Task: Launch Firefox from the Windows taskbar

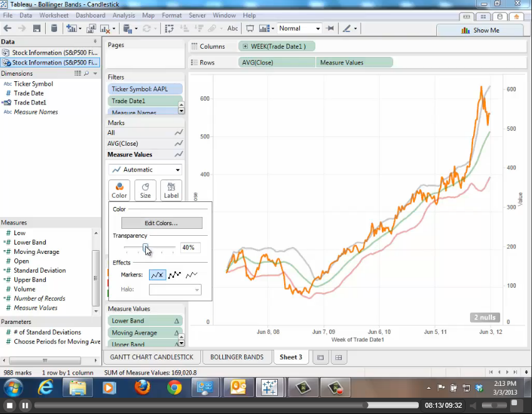Action: [x=142, y=388]
